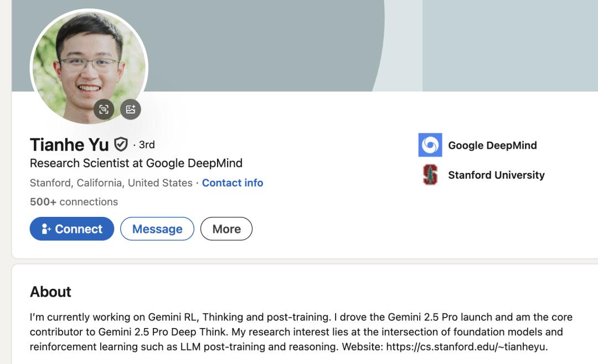The height and width of the screenshot is (364, 598).
Task: Click the person-plus icon in Connect button
Action: coord(46,229)
